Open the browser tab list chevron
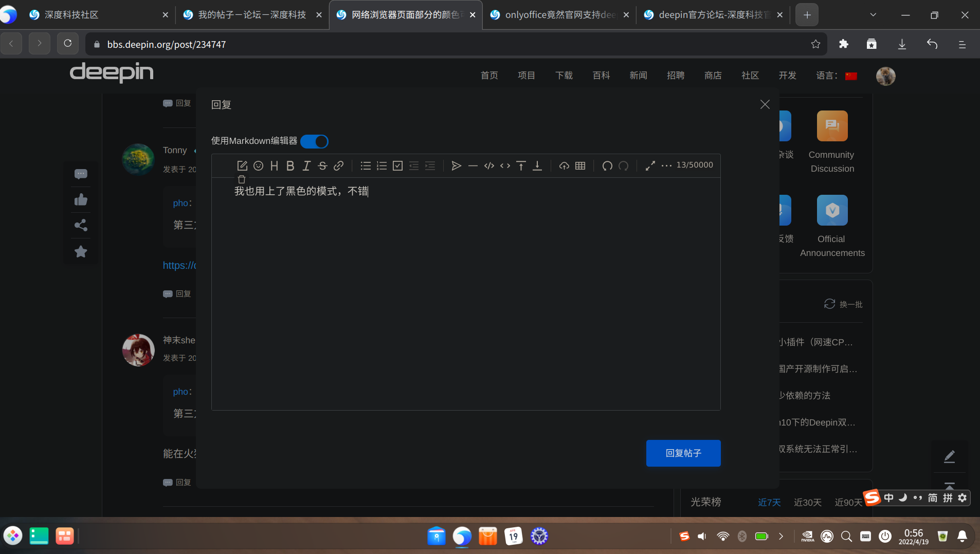The image size is (980, 554). coord(873,15)
